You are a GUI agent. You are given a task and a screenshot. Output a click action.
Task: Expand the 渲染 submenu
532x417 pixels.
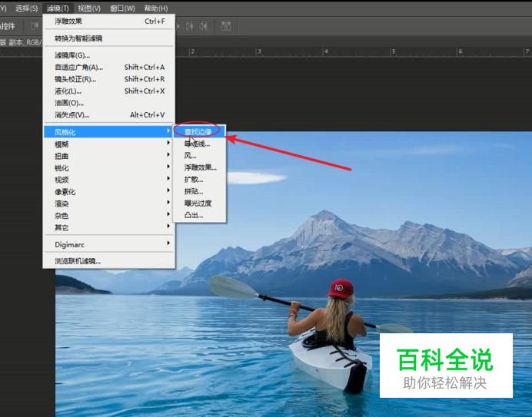click(x=109, y=204)
